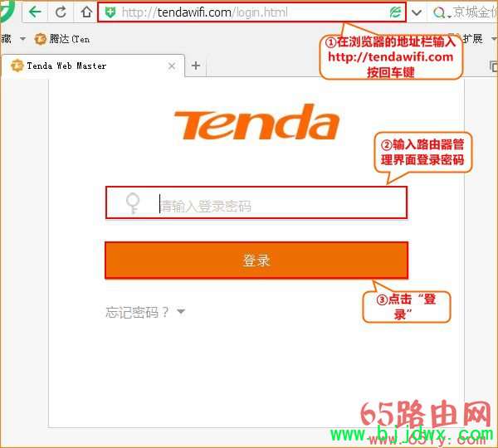Click the Tenda bookmark favicon
Screen dimensions: 498x448
click(x=40, y=39)
